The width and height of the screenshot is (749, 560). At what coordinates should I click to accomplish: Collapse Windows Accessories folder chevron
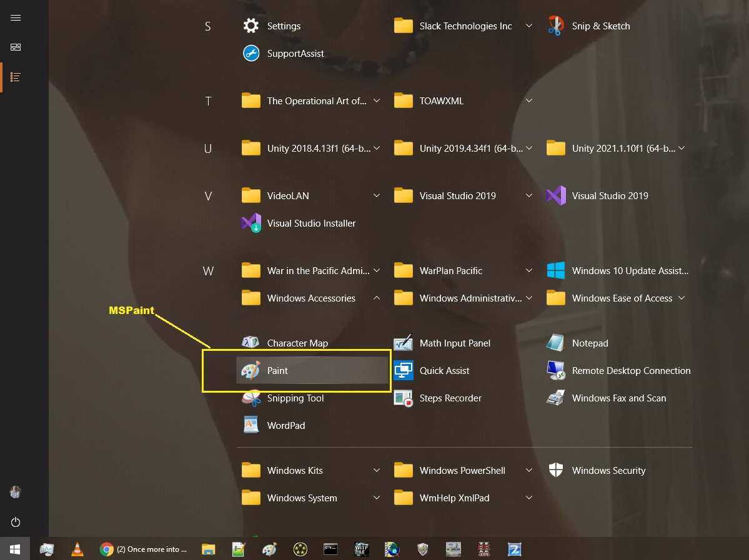click(377, 298)
